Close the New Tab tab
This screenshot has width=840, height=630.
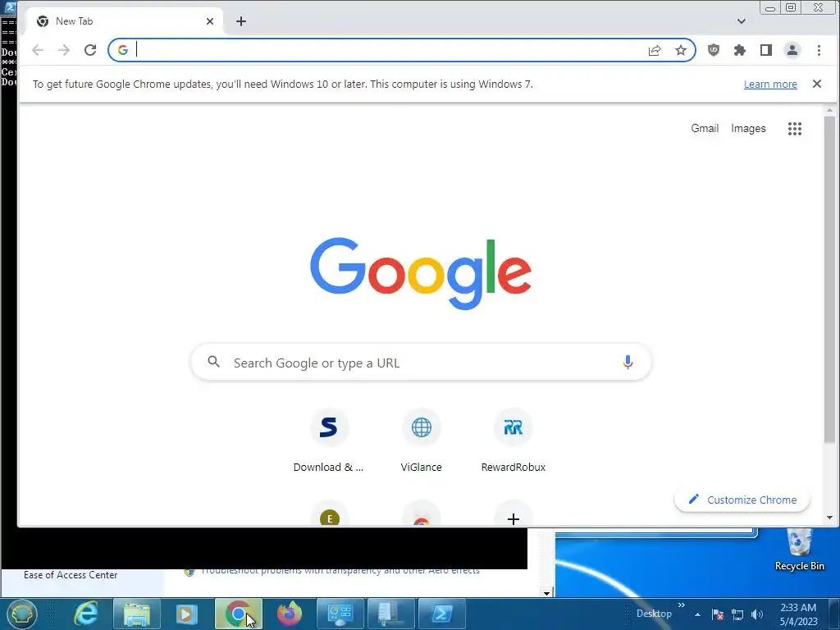tap(210, 21)
